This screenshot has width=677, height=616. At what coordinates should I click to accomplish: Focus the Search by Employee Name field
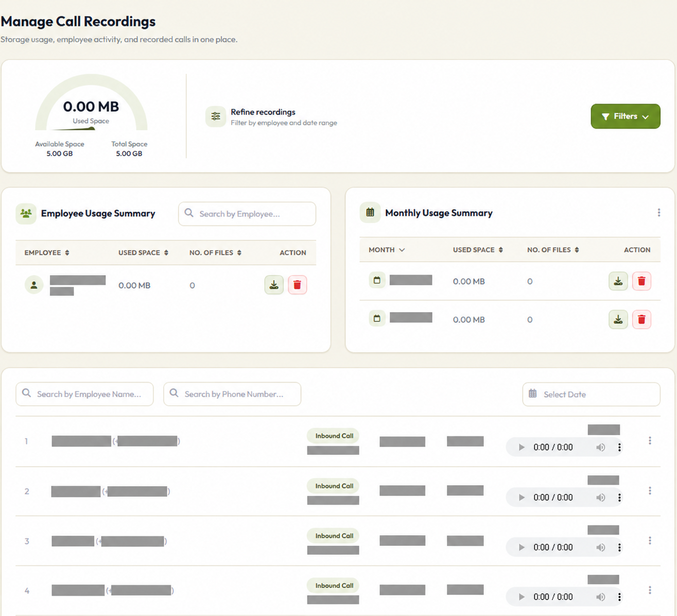pos(84,394)
